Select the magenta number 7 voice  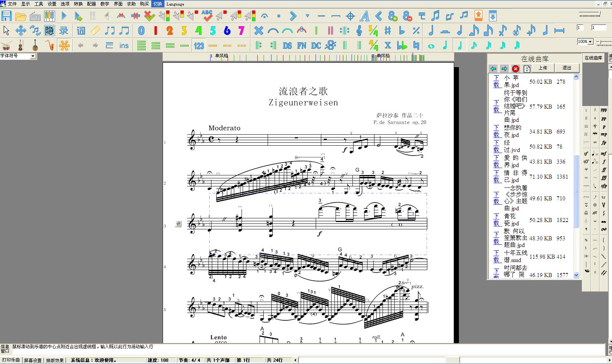point(242,30)
